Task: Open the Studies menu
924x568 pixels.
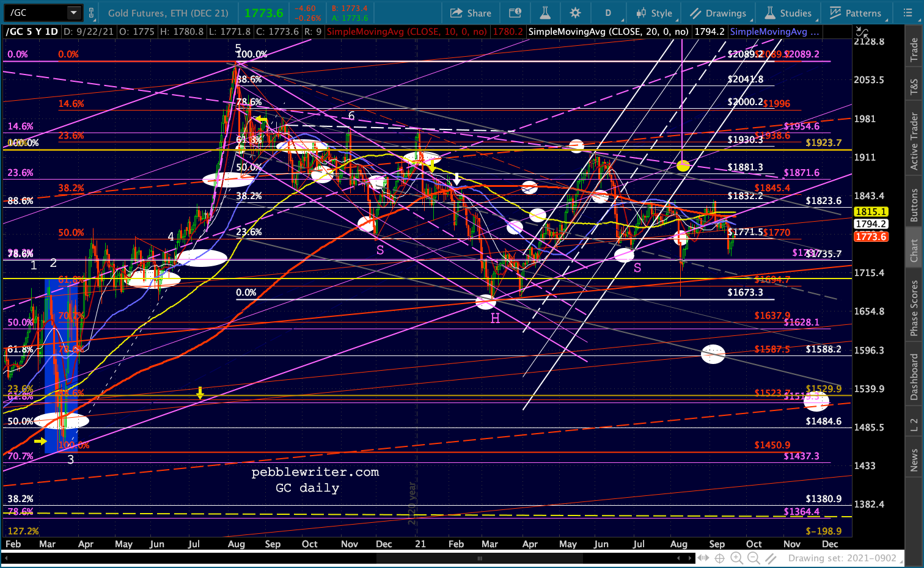Action: pos(788,13)
